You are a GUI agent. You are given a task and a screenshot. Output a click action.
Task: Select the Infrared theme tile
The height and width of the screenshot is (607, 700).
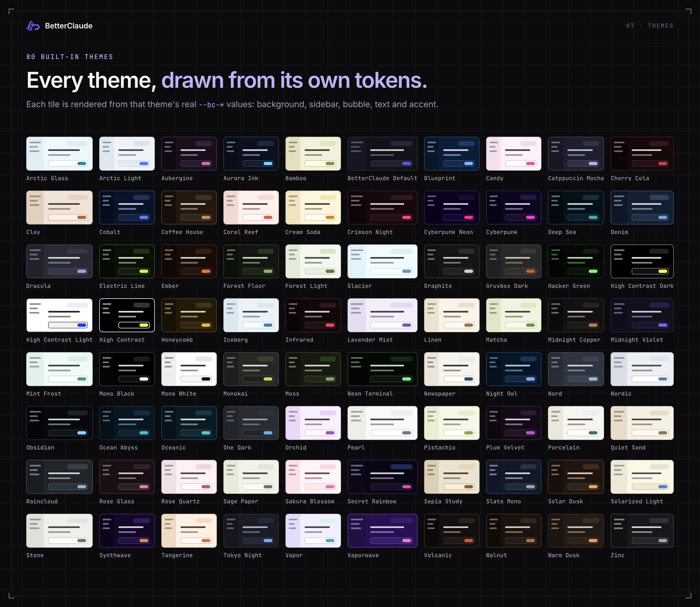click(x=313, y=315)
